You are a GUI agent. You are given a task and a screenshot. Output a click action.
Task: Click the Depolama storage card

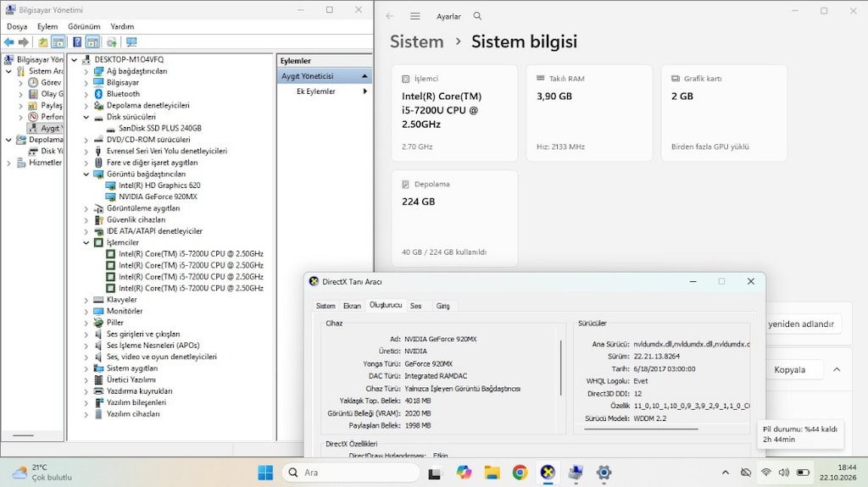[454, 218]
